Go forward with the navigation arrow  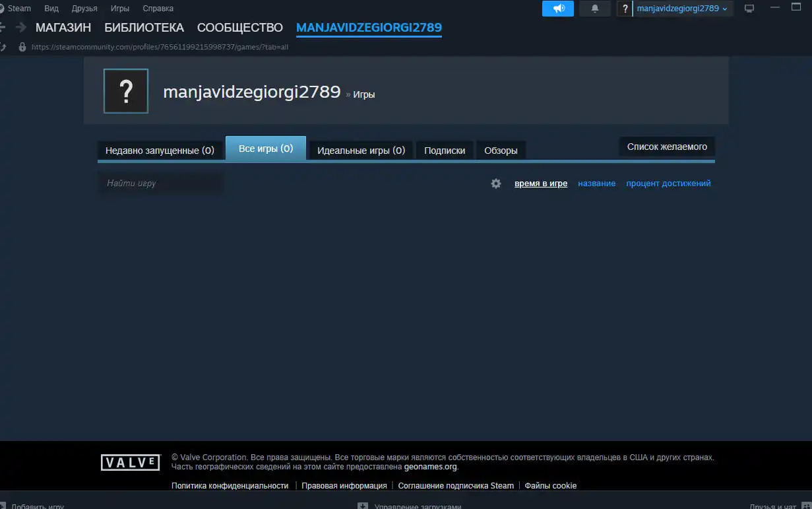pos(21,27)
